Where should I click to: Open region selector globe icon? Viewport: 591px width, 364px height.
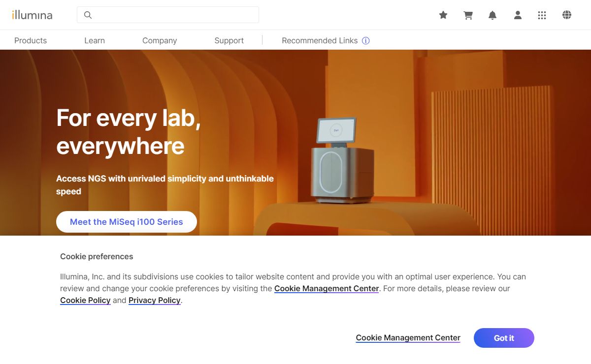point(567,15)
